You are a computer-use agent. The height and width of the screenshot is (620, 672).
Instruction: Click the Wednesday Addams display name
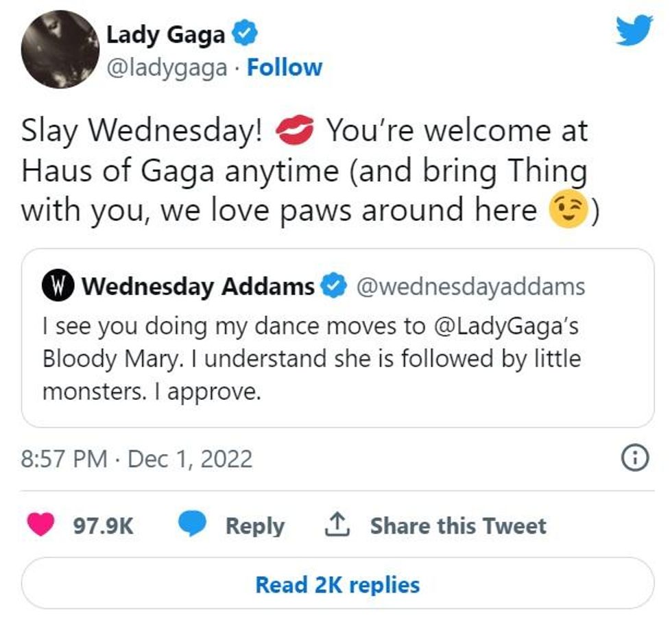(199, 286)
